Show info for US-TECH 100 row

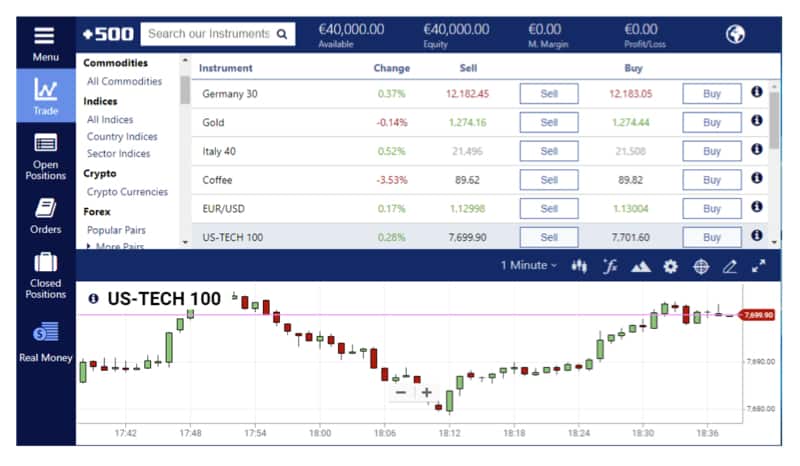click(x=757, y=235)
